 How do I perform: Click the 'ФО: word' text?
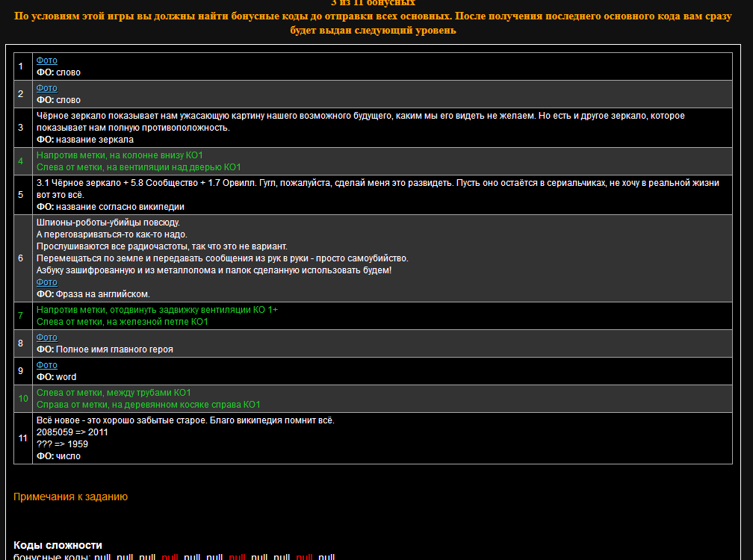tap(56, 377)
